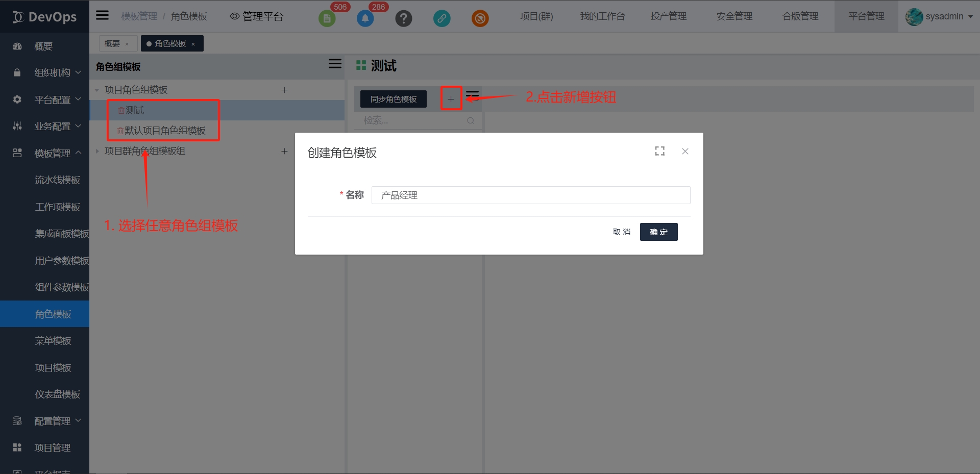Toggle the hamburger sidebar menu icon
The image size is (980, 474).
click(x=103, y=15)
